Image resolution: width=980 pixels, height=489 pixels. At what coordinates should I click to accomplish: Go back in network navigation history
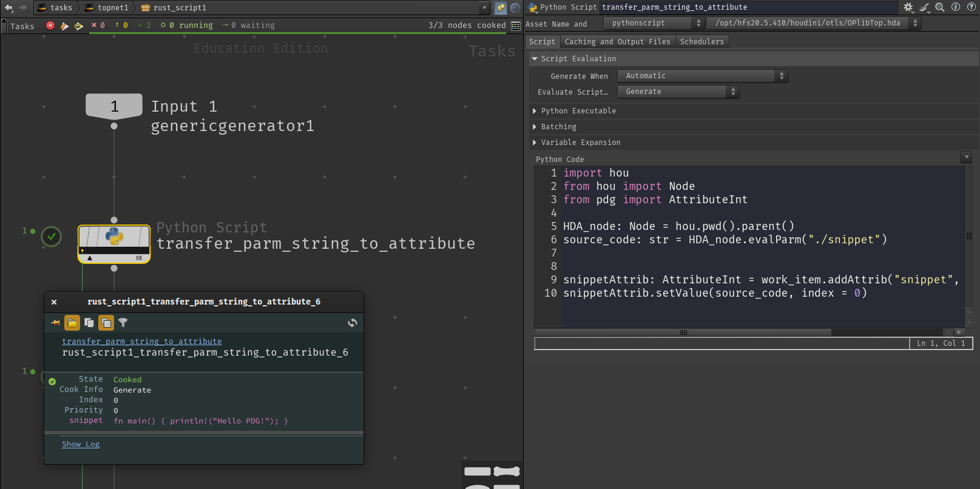pyautogui.click(x=8, y=8)
